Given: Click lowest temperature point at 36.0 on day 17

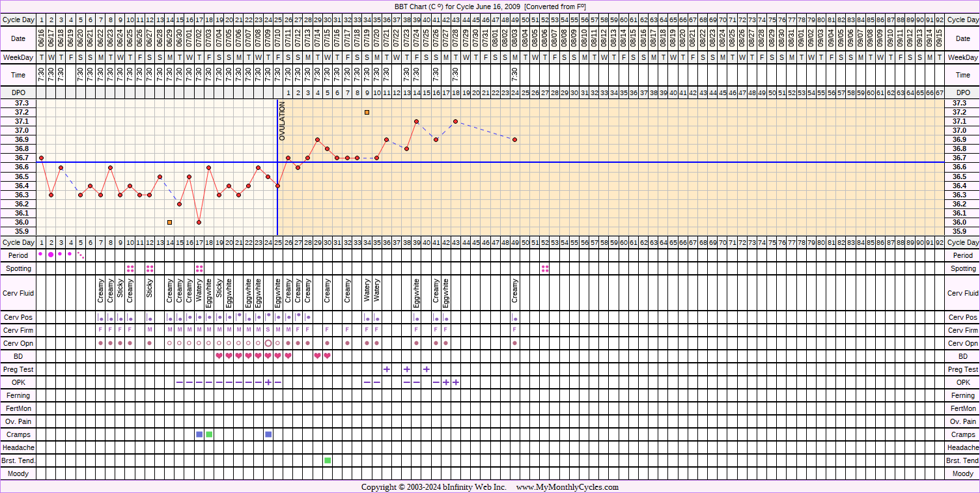Looking at the screenshot, I should point(199,222).
